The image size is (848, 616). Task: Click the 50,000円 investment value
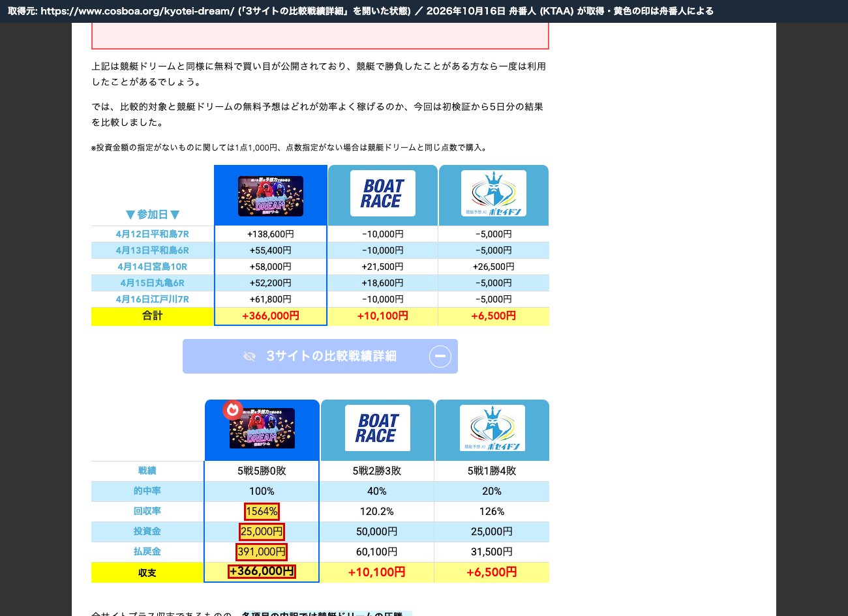click(377, 531)
